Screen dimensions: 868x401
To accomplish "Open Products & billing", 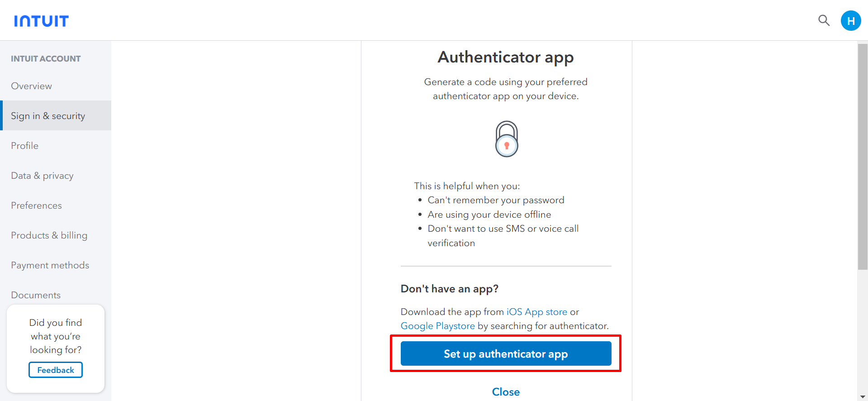I will (49, 235).
